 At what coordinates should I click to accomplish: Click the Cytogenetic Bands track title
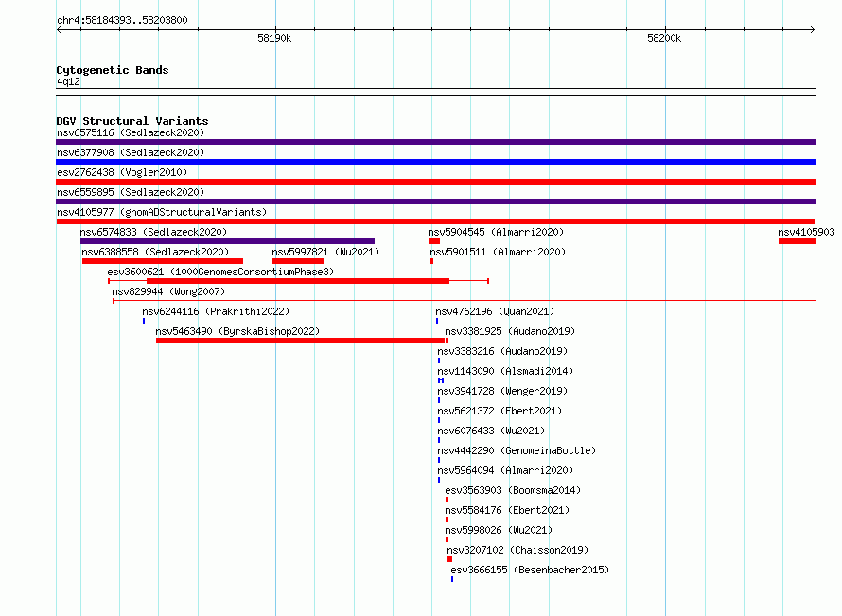pos(113,70)
